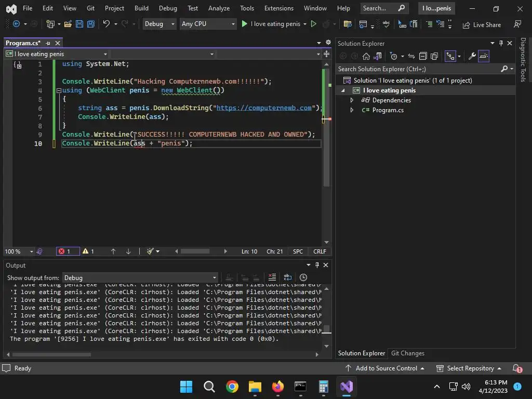
Task: Collapse All in Solution Explorer
Action: [x=423, y=56]
